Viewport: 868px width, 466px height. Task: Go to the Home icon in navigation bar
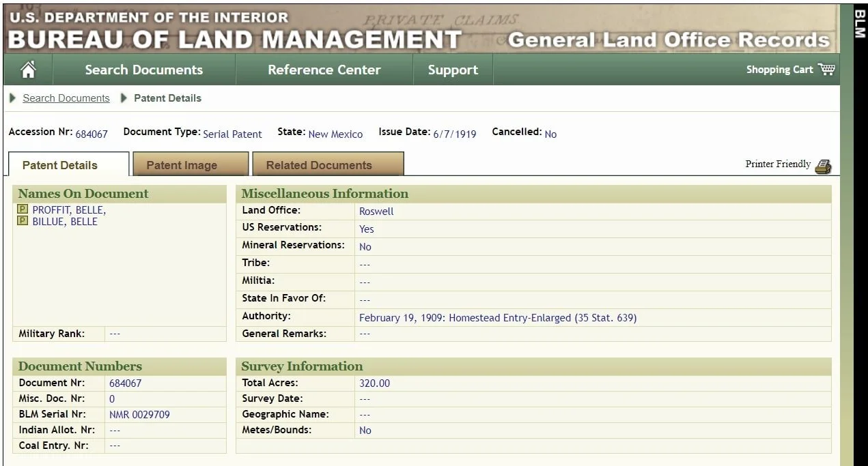click(x=28, y=70)
